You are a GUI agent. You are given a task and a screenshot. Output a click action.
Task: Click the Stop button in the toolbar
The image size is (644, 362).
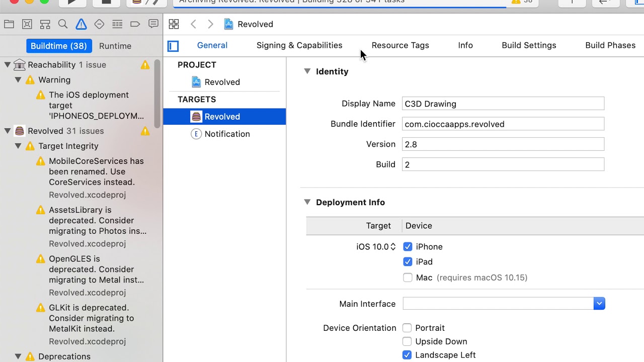[106, 2]
